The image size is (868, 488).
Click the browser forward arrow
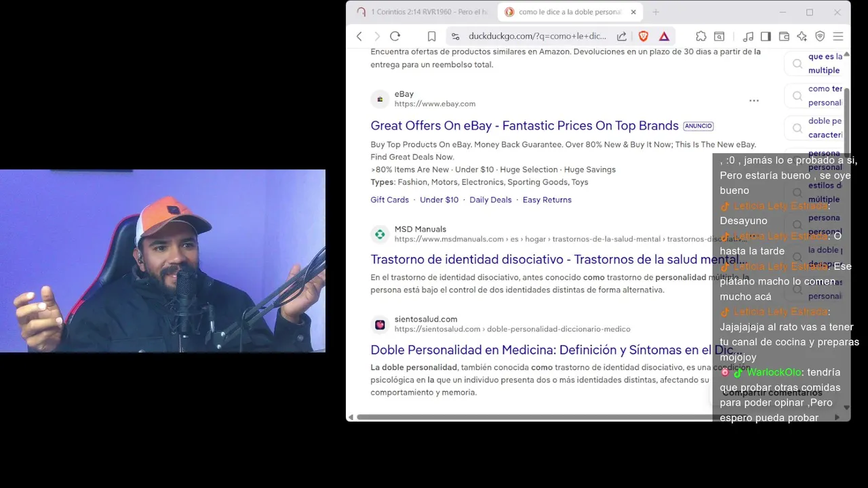(377, 36)
